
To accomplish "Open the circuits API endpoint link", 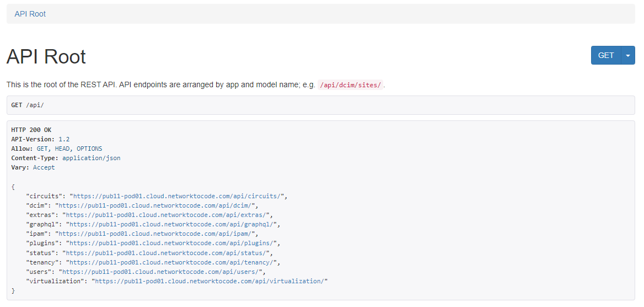I will click(x=179, y=196).
